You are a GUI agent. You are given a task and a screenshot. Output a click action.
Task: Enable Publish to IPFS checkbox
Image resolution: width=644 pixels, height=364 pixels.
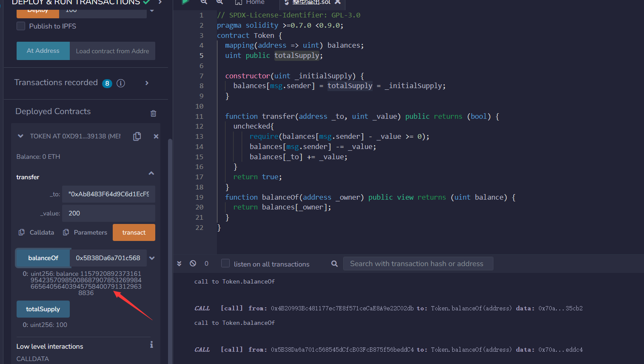coord(21,26)
